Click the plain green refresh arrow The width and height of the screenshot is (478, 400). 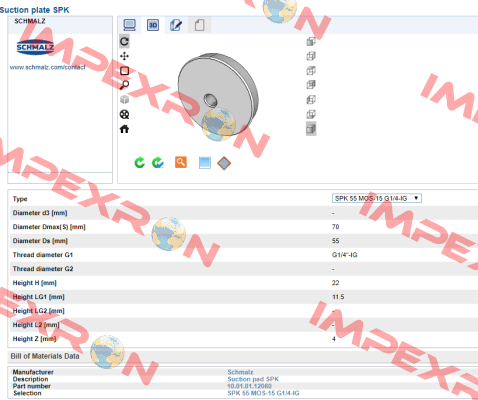click(x=139, y=162)
